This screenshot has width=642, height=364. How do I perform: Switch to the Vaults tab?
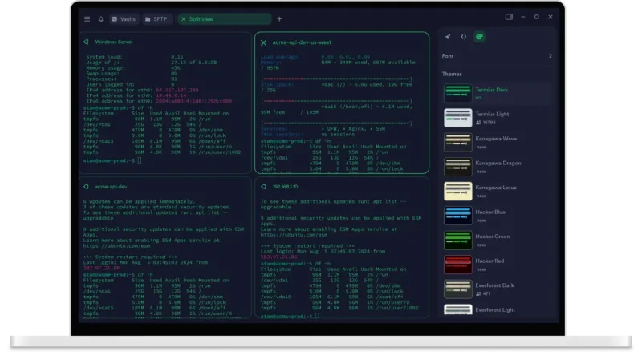(124, 18)
